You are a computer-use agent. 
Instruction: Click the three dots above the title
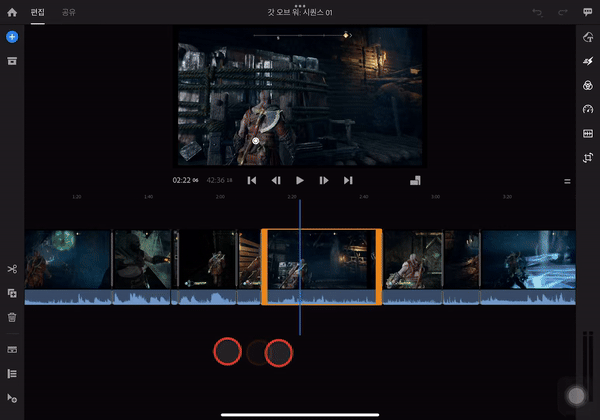pos(300,6)
